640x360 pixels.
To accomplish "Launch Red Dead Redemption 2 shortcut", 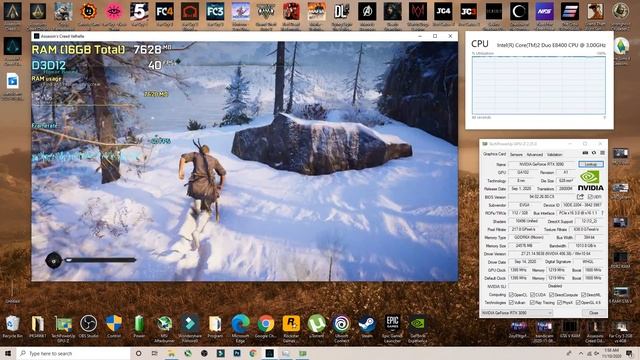I will [291, 12].
